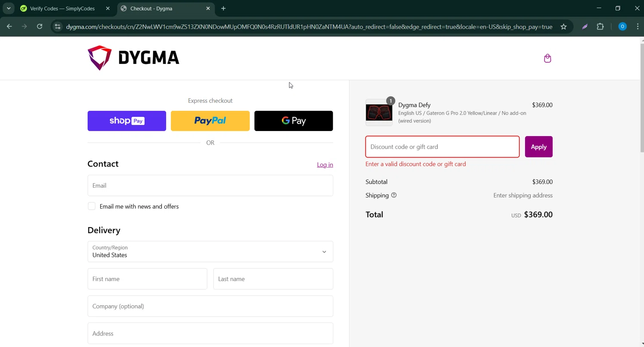
Task: Click the Total amount $369.00
Action: pos(538,215)
